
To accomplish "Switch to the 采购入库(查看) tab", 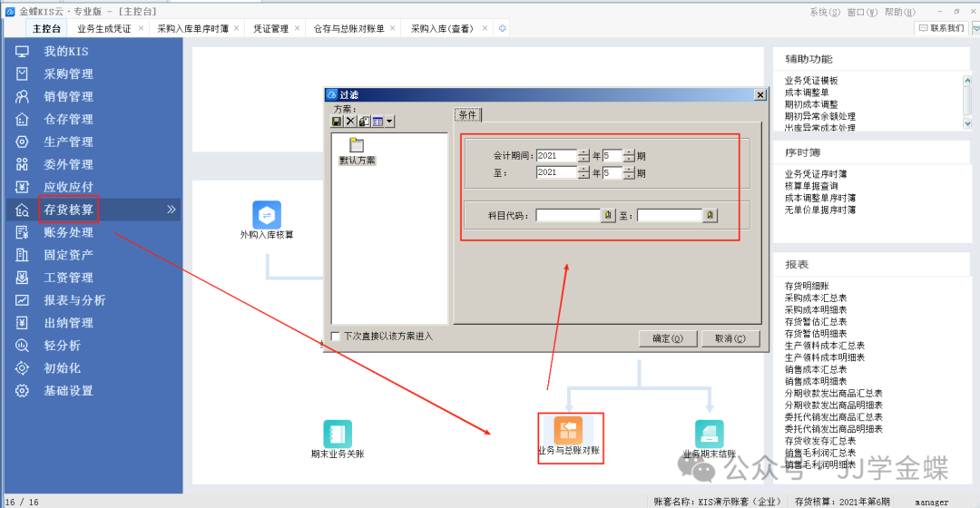I will 442,29.
